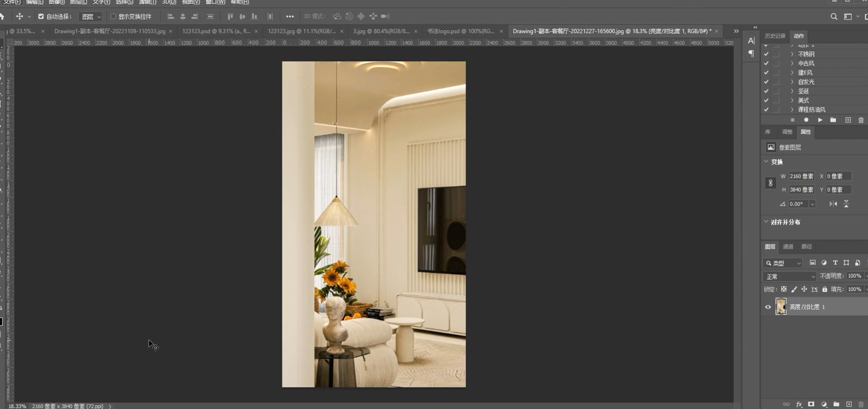
Task: Toggle the checkmark for 自发光 action
Action: 766,82
